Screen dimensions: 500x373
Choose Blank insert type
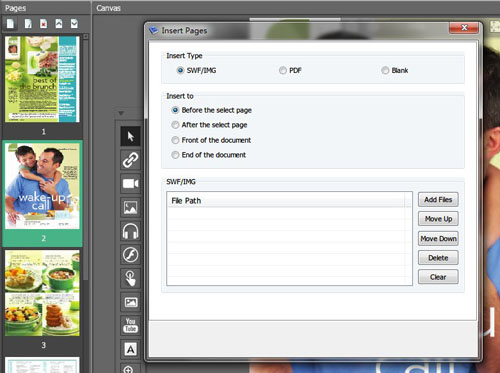point(385,70)
